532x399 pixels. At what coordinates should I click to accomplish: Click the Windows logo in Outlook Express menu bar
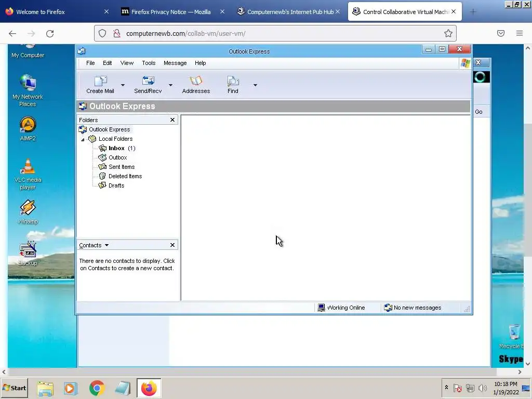(465, 63)
